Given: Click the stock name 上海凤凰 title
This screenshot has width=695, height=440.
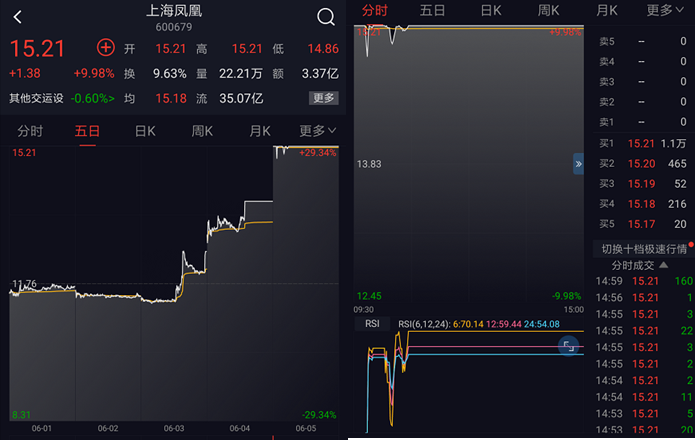Looking at the screenshot, I should coord(174,11).
